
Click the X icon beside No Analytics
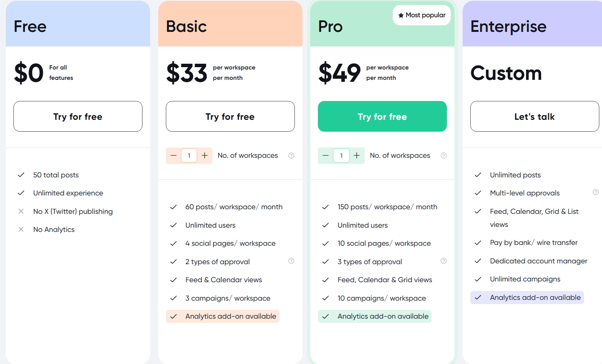(21, 229)
